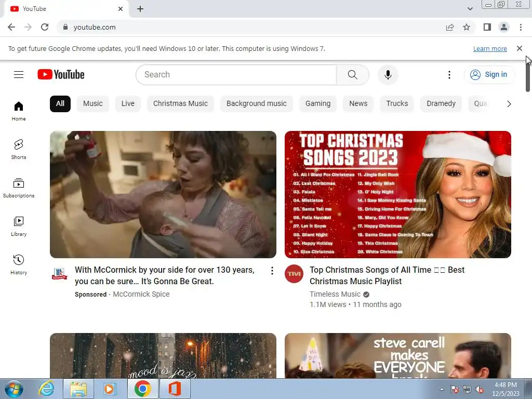Screen dimensions: 532x399
Task: Open Microsoft Office from taskbar
Action: click(x=175, y=389)
